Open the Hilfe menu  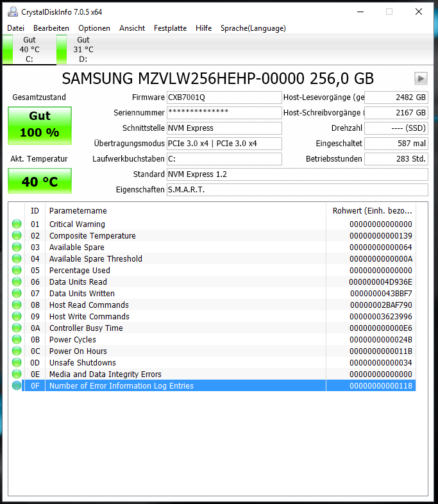tap(204, 28)
